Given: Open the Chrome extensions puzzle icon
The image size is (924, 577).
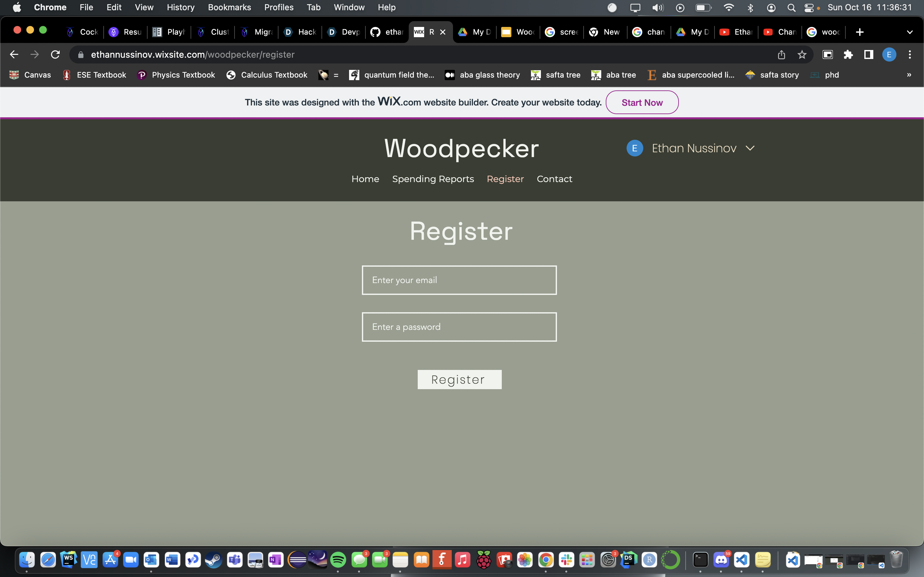Looking at the screenshot, I should [x=848, y=54].
